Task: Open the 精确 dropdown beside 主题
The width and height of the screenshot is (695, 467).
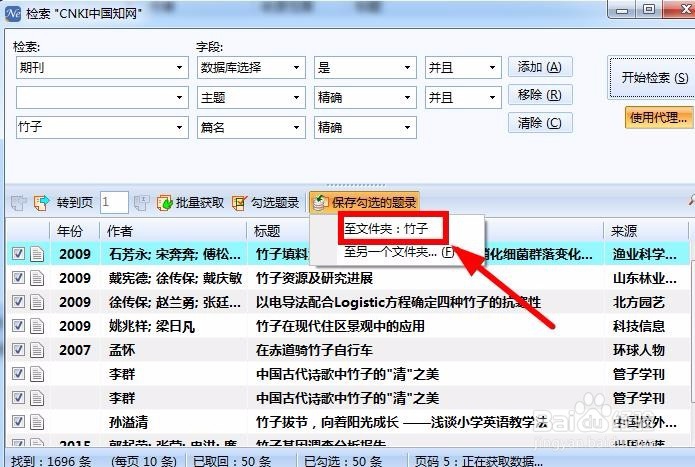Action: pyautogui.click(x=407, y=97)
